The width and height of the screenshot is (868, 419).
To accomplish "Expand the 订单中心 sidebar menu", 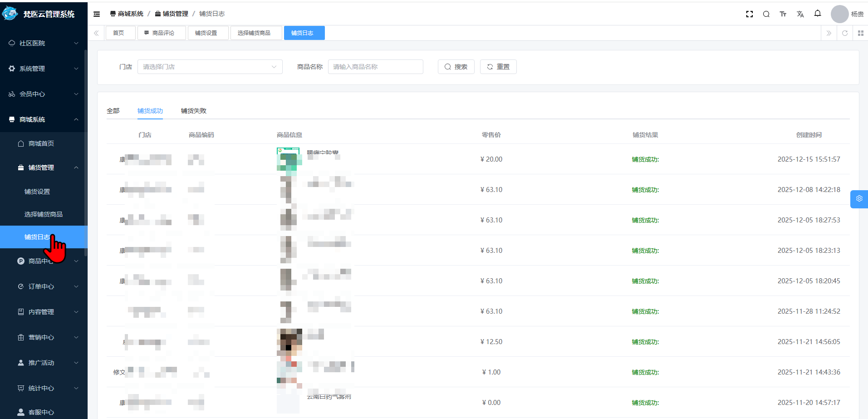I will tap(44, 286).
